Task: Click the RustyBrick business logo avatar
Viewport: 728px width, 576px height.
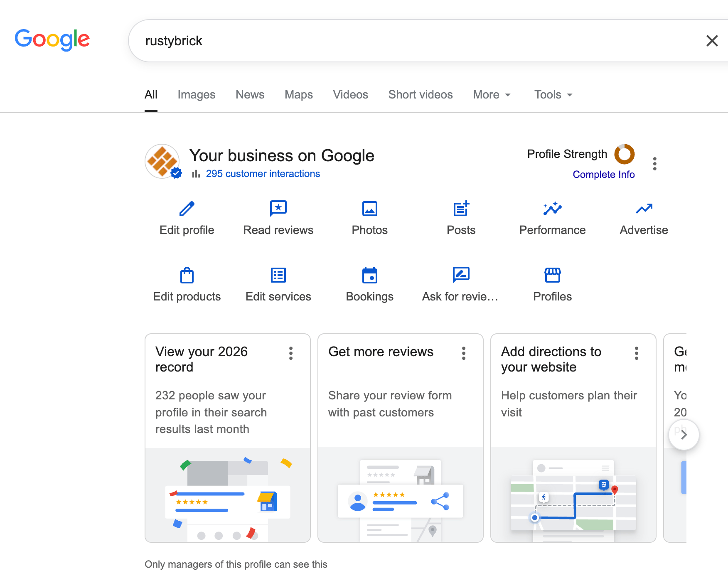Action: point(162,162)
